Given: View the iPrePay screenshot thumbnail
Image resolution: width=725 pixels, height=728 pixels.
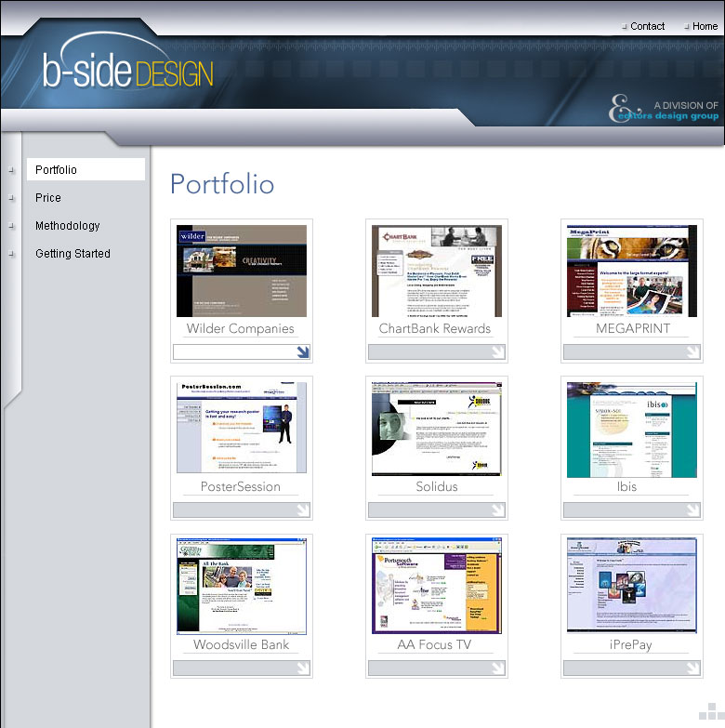Looking at the screenshot, I should pos(632,586).
